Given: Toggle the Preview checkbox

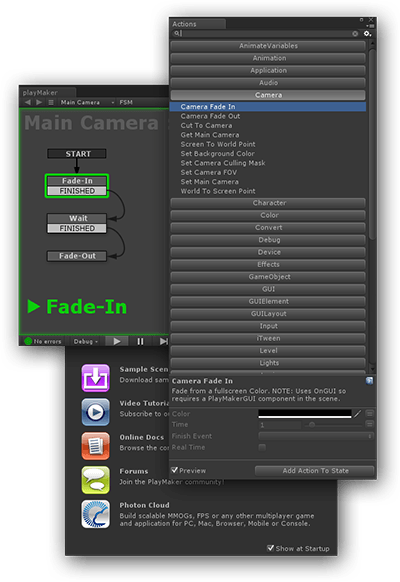Looking at the screenshot, I should point(174,470).
